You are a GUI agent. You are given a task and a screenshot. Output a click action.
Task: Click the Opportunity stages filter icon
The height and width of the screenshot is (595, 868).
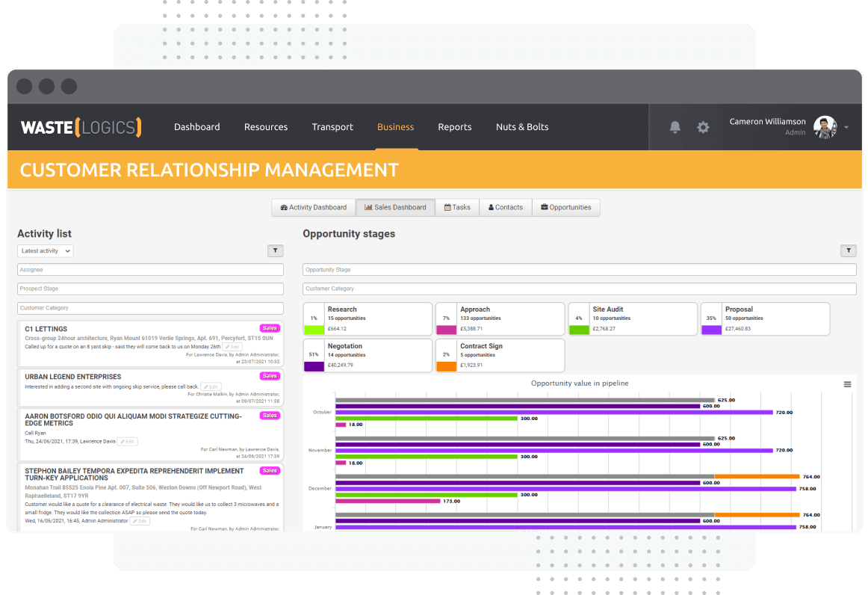[848, 251]
